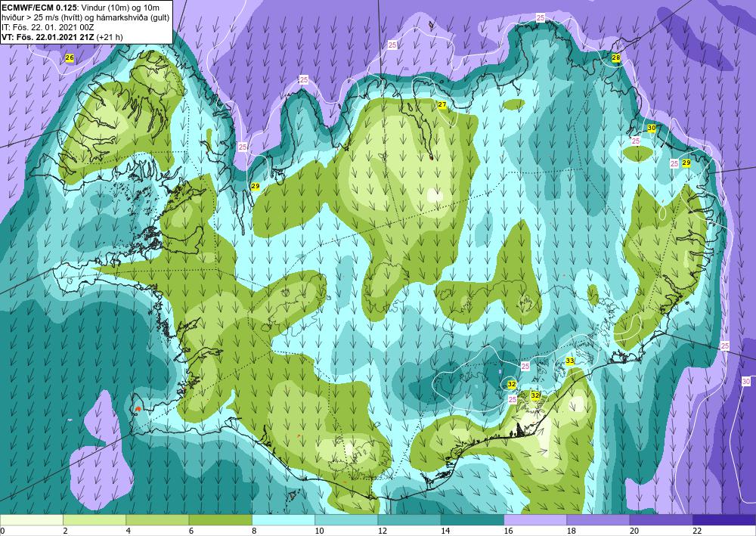
Task: Click the legend scale value 18
Action: click(571, 531)
